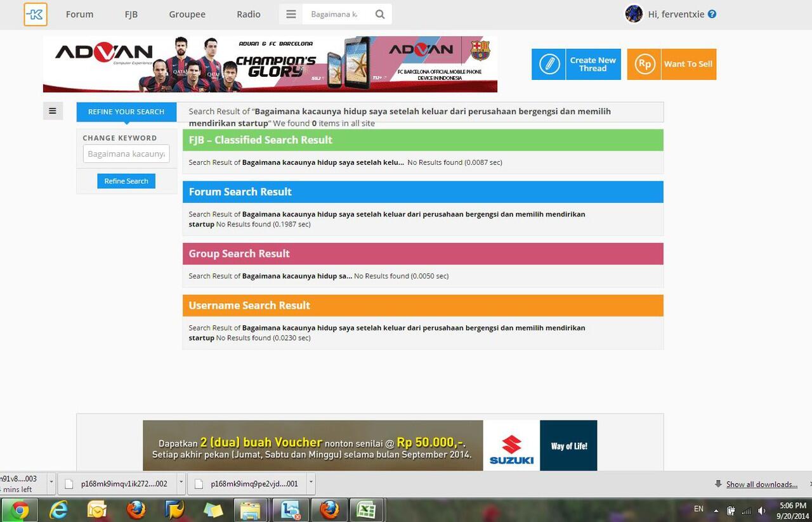Click the Want To Sell button
This screenshot has width=812, height=522.
click(672, 64)
